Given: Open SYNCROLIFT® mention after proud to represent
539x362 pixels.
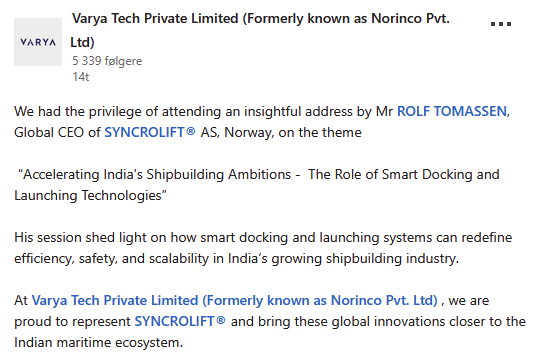Looking at the screenshot, I should pos(180,321).
